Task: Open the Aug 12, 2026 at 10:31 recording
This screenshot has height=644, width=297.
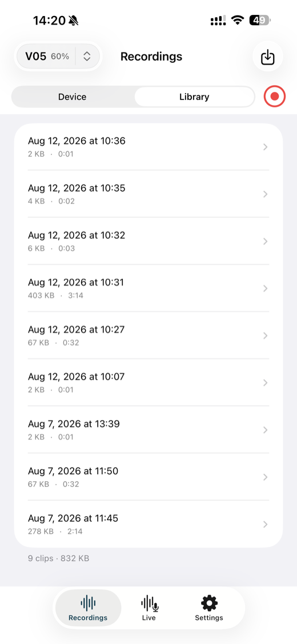Action: coord(148,289)
